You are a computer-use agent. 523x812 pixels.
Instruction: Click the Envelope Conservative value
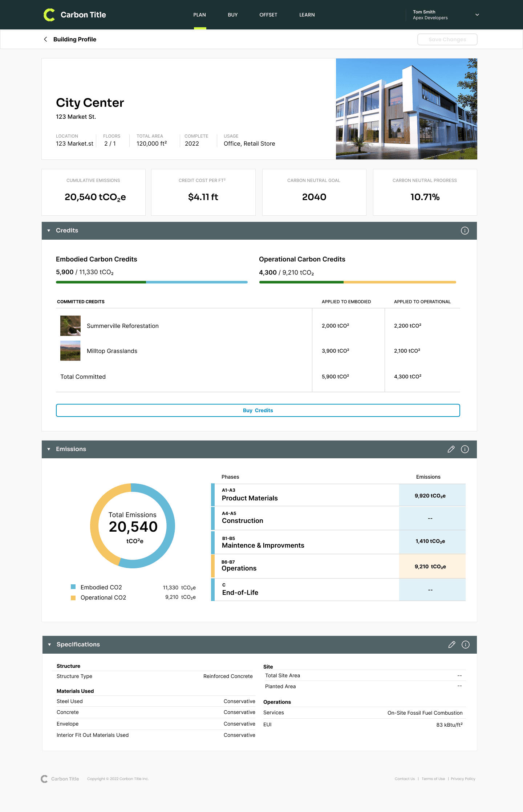[239, 724]
